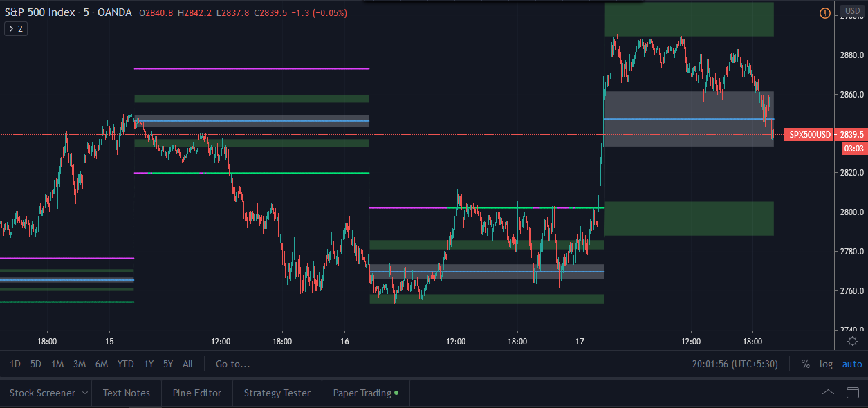Click the S&P 500 Index symbol title
This screenshot has height=408, width=868.
point(41,12)
